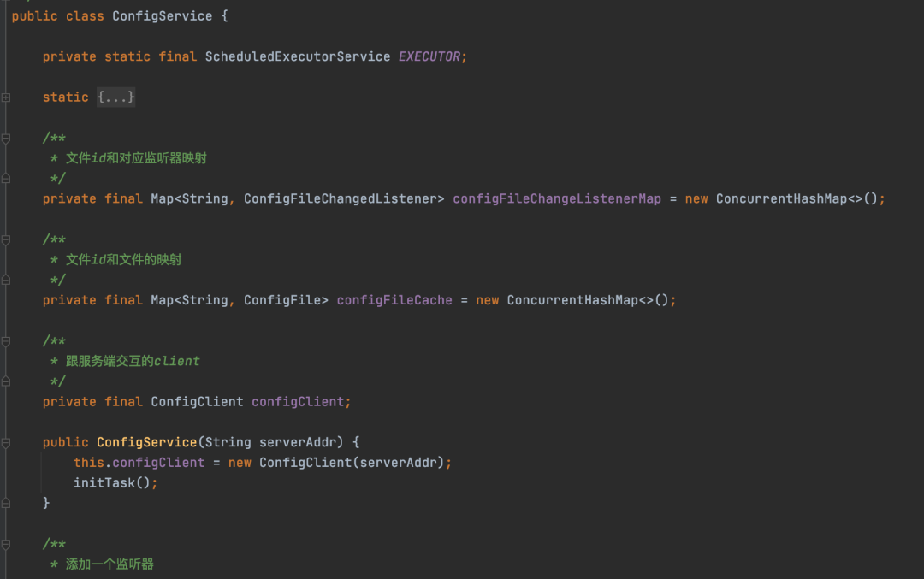Click the configFileChangeListenerMap field name
This screenshot has width=924, height=579.
click(557, 199)
